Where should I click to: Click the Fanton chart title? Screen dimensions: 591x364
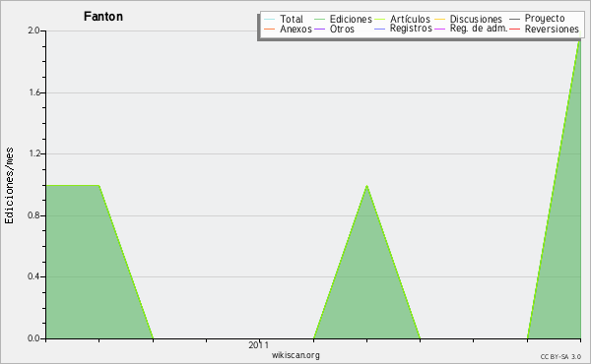click(x=103, y=17)
